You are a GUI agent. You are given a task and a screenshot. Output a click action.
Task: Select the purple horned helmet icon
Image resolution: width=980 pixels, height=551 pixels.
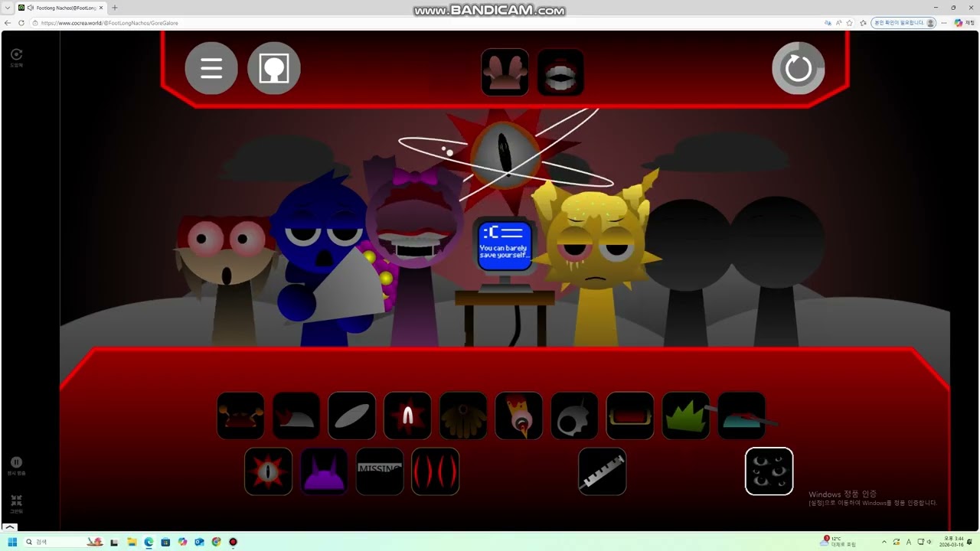click(x=324, y=471)
